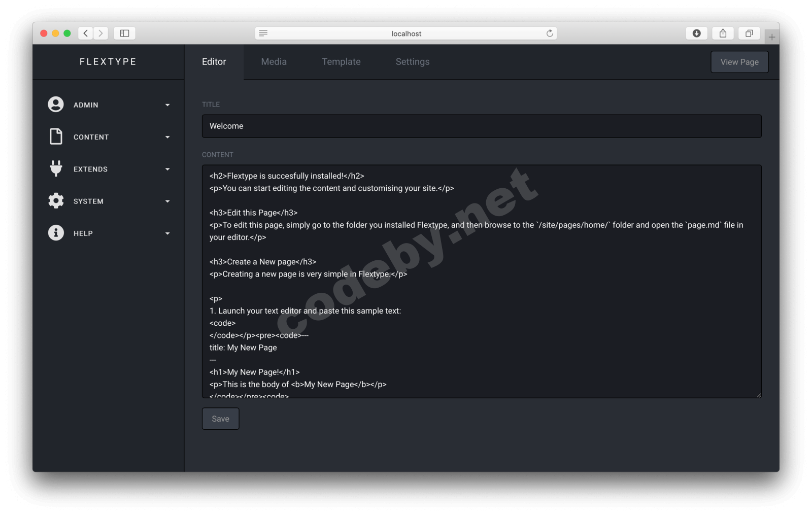
Task: Click the View Page button
Action: 739,62
